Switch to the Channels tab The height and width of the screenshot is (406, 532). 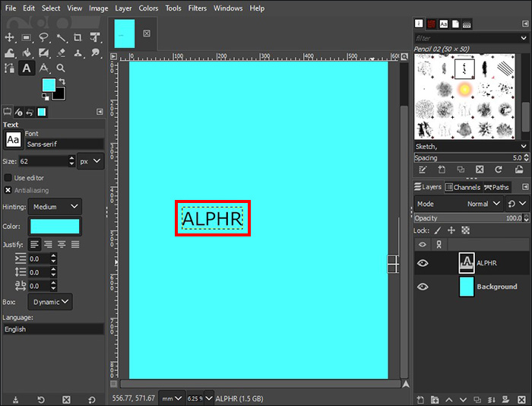pos(463,187)
